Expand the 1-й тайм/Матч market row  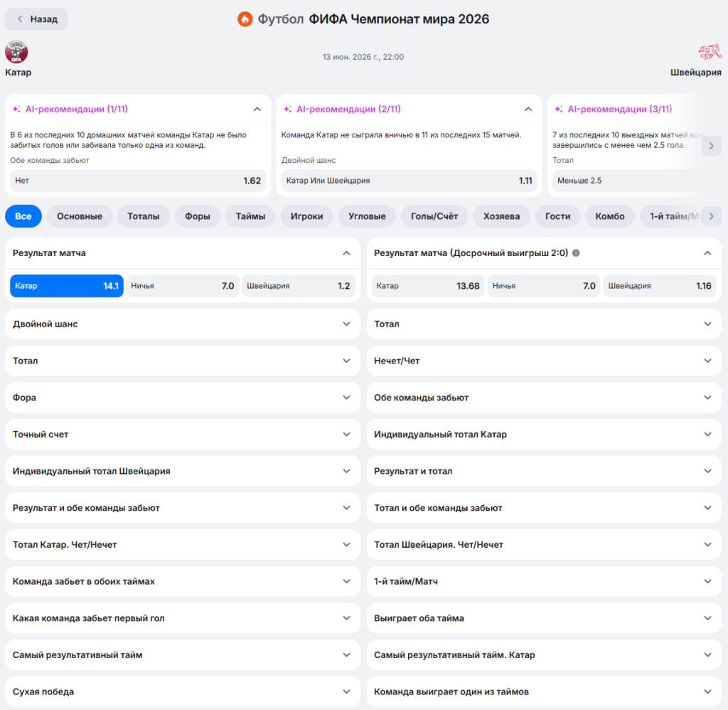544,581
